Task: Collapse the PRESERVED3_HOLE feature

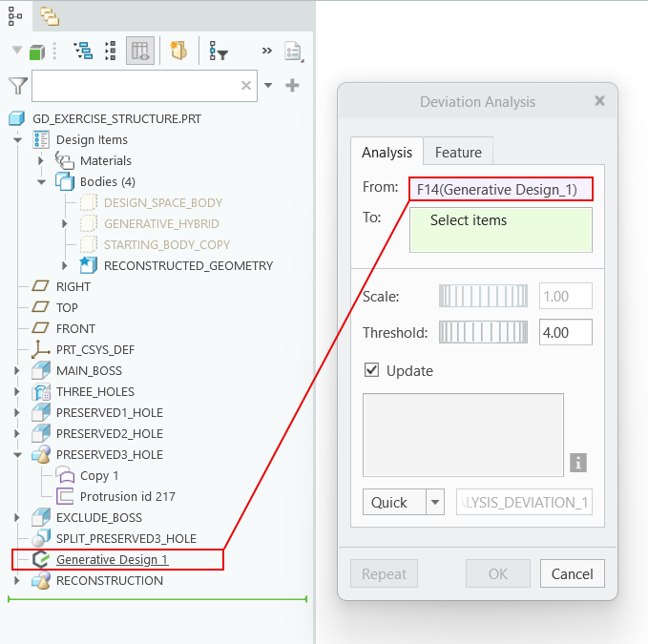Action: 17,455
